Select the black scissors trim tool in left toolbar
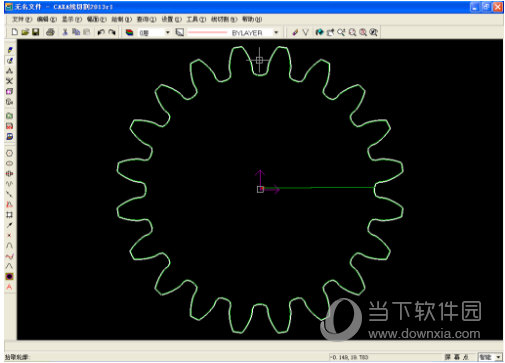This screenshot has height=363, width=505. tap(9, 81)
